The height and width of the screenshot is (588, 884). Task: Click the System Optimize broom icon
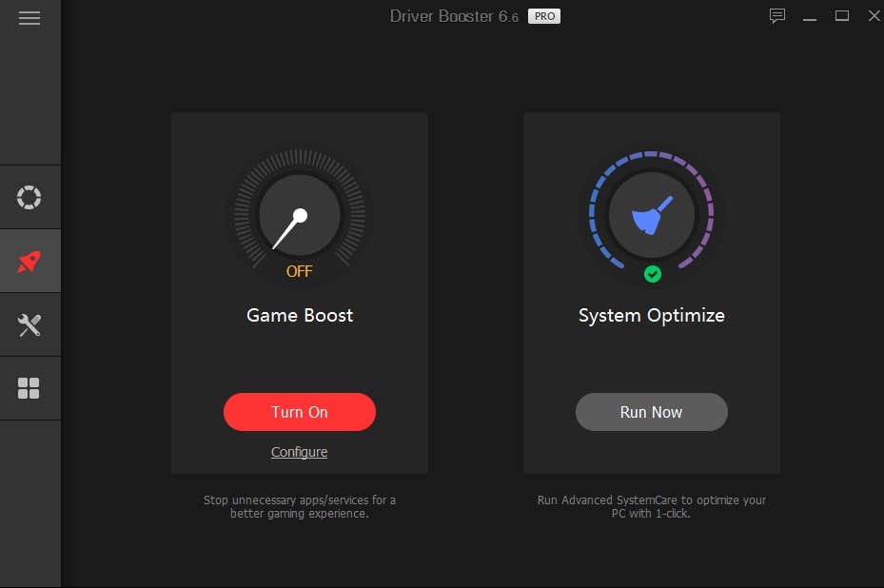pos(652,215)
